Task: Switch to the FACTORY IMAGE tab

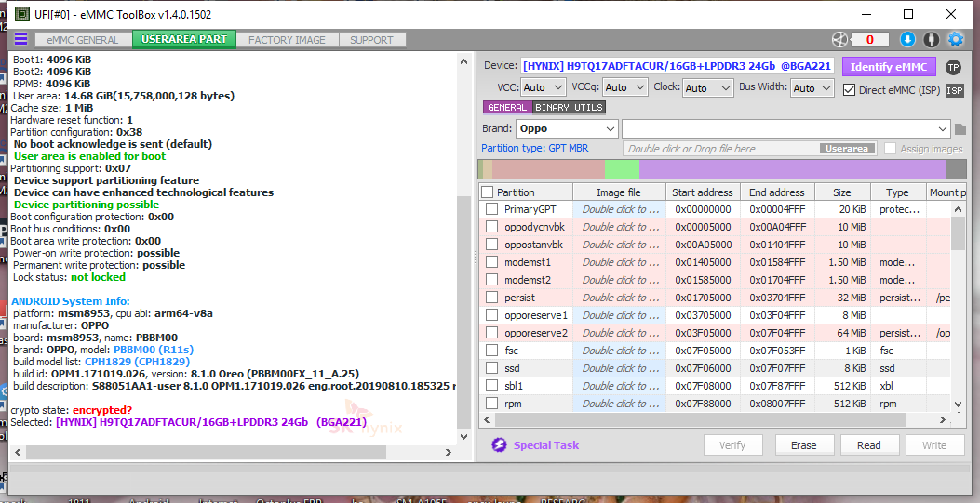Action: (x=287, y=40)
